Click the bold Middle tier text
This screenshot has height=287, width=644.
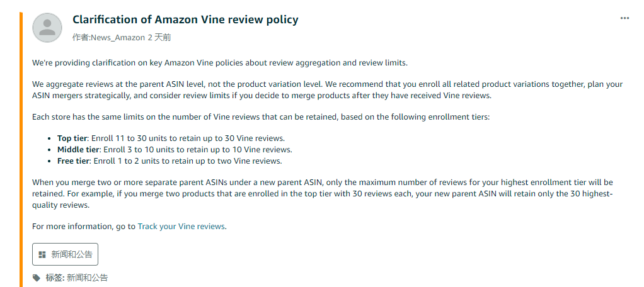(x=78, y=150)
